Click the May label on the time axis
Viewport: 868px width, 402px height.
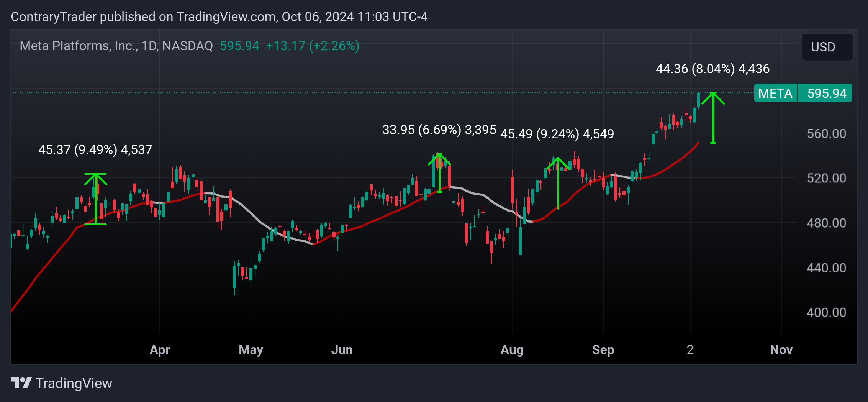pos(251,349)
